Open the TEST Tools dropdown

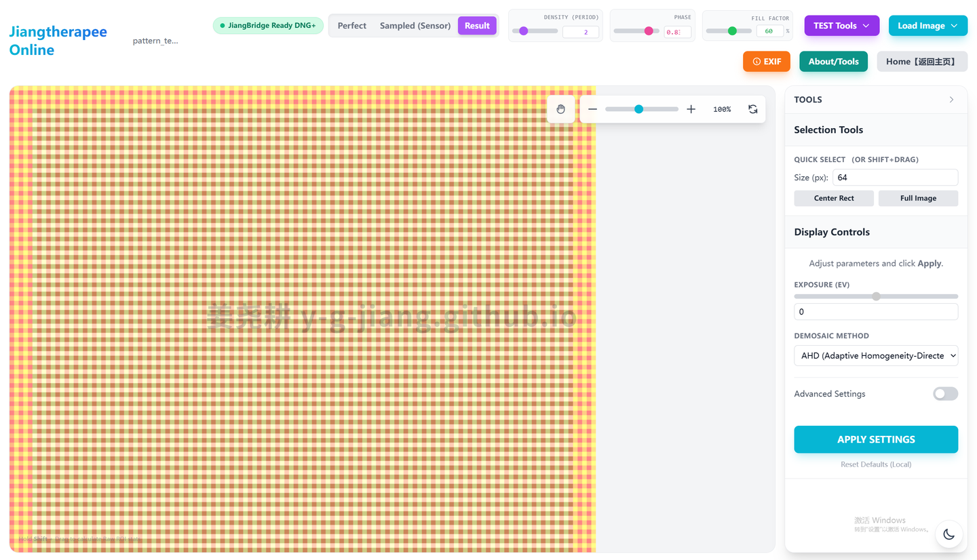[841, 26]
